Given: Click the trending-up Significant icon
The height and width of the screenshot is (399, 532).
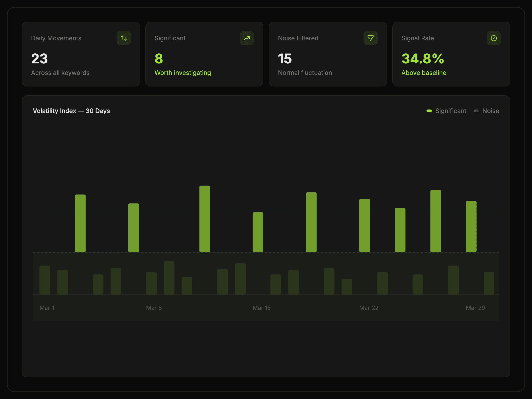Looking at the screenshot, I should tap(247, 38).
